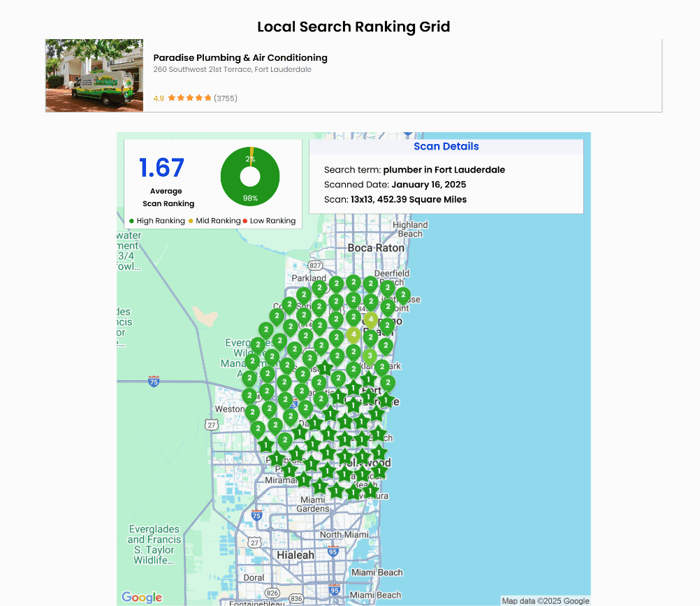Click the Scan 13x13, 452.39 Square Miles line
The height and width of the screenshot is (606, 700).
coord(395,199)
